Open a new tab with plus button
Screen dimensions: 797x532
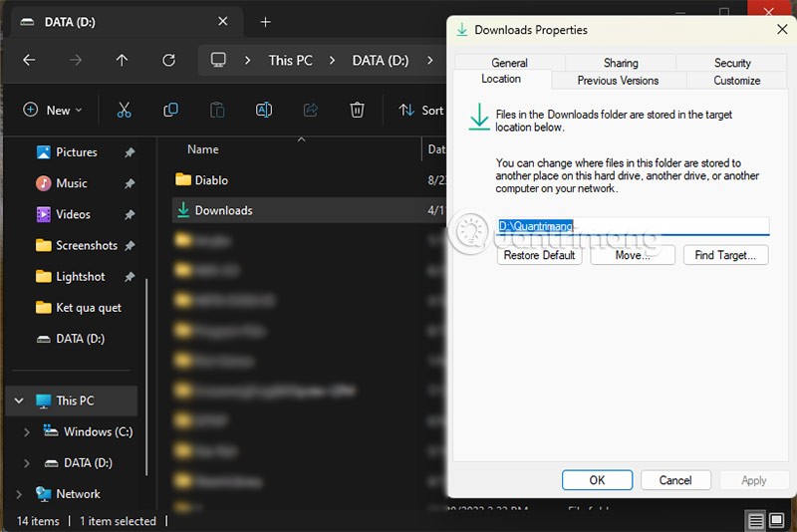tap(265, 22)
